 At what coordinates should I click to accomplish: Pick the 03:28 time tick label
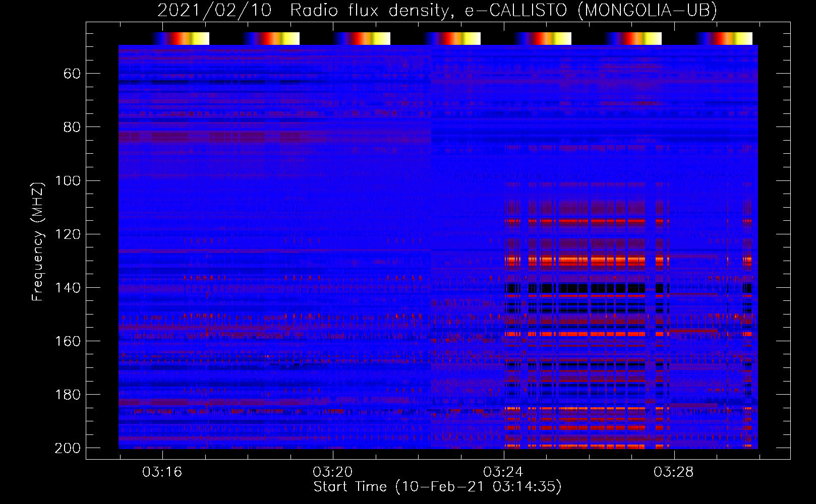pos(673,472)
